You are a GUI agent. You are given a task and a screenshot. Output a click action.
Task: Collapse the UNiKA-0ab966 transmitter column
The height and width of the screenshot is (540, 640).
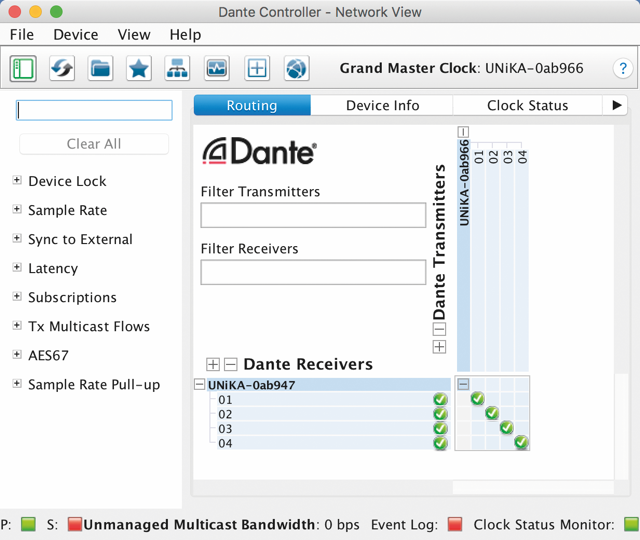463,132
